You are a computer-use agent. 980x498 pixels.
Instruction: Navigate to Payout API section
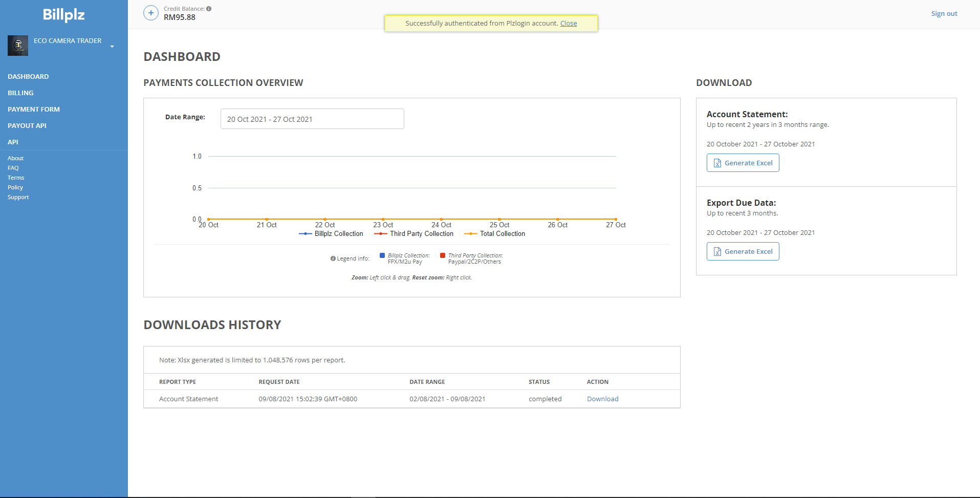coord(27,125)
